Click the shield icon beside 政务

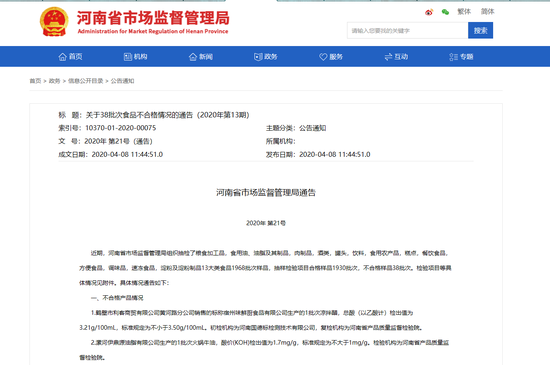point(258,57)
